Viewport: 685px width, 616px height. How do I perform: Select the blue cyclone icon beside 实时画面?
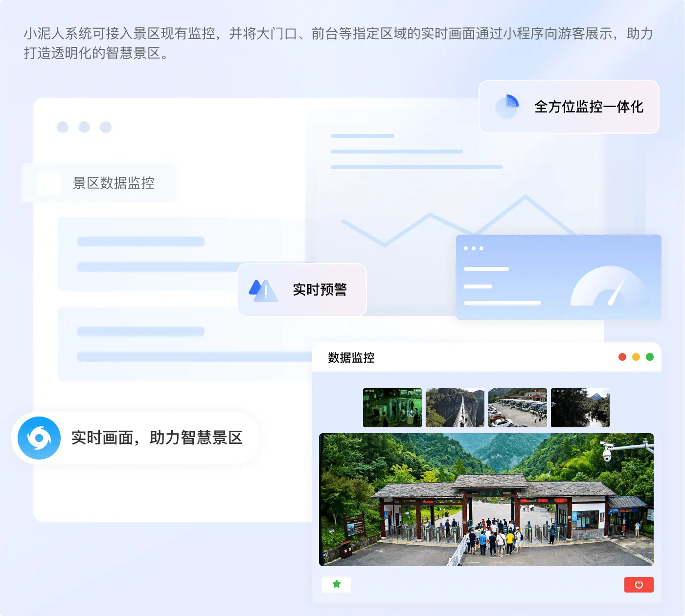click(x=39, y=438)
